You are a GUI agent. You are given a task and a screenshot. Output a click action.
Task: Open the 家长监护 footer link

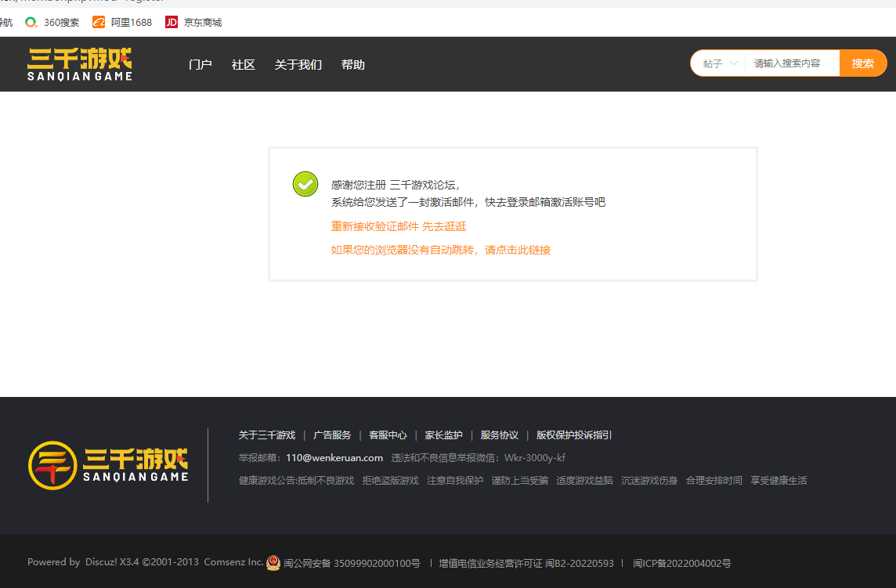[443, 435]
